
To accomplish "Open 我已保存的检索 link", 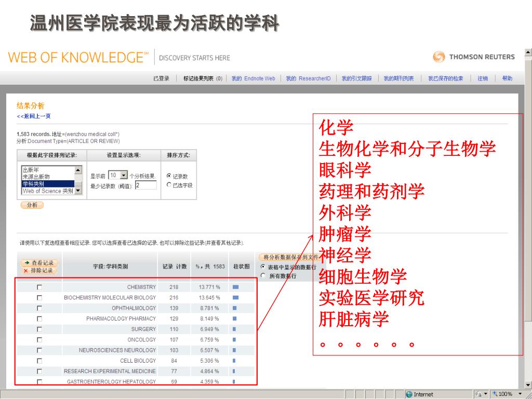I will point(445,78).
